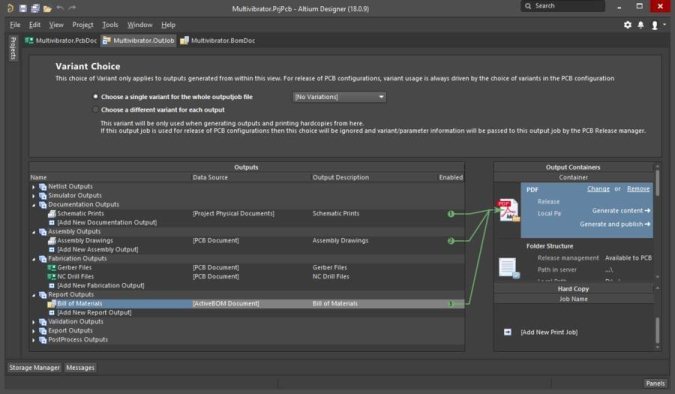675x394 pixels.
Task: Click the Save All icon in title bar
Action: coord(35,8)
